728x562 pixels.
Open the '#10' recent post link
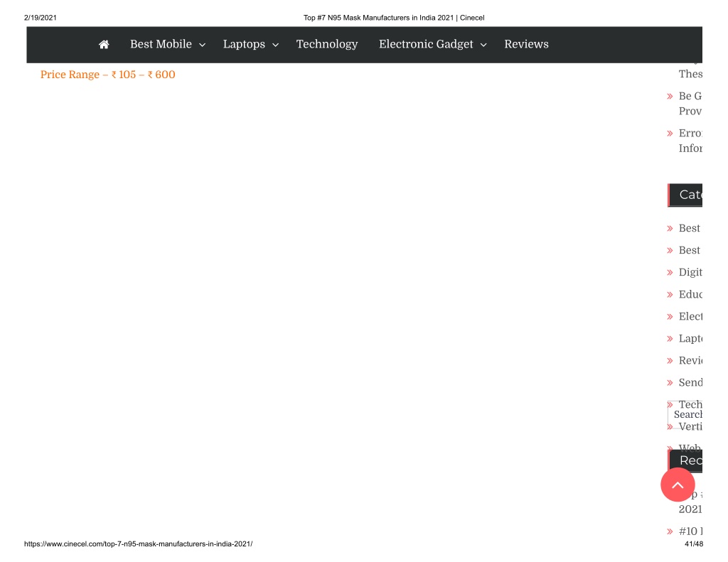(x=690, y=531)
